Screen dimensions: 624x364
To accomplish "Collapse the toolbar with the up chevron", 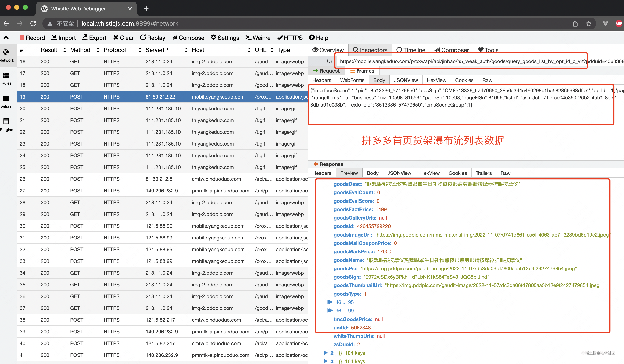I will click(6, 38).
